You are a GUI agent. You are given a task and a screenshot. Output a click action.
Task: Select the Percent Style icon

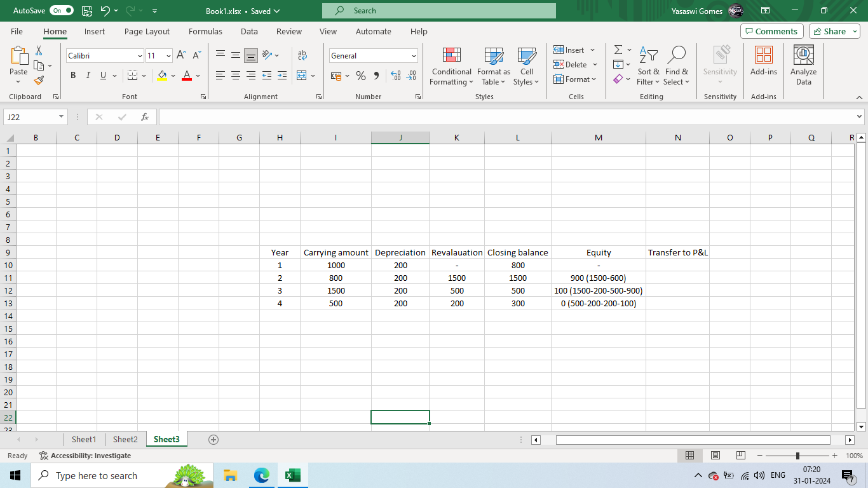pyautogui.click(x=360, y=76)
